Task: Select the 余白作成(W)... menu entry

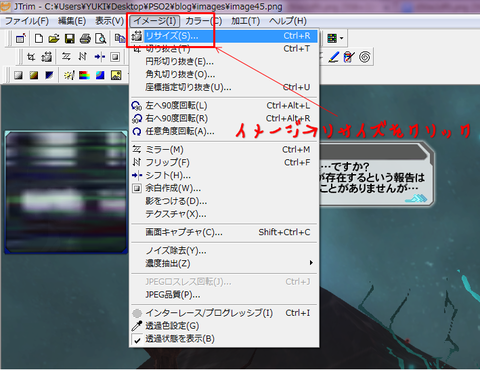Action: pyautogui.click(x=224, y=188)
